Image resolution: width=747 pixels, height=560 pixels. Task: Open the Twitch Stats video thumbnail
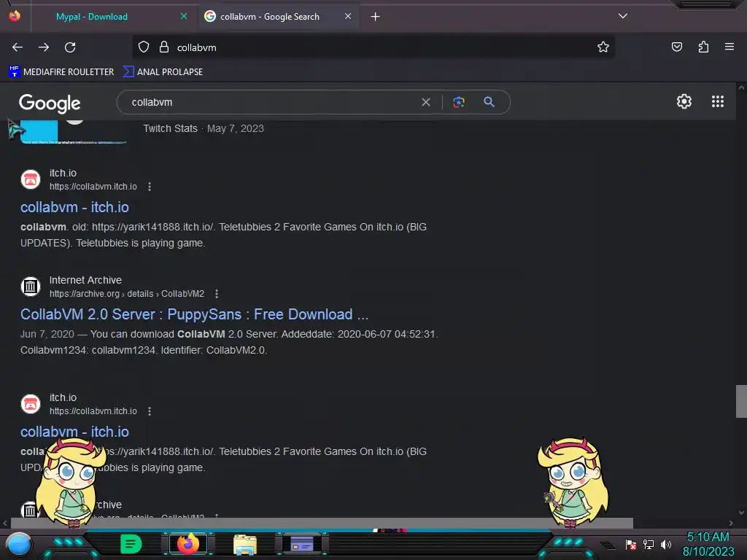click(74, 131)
